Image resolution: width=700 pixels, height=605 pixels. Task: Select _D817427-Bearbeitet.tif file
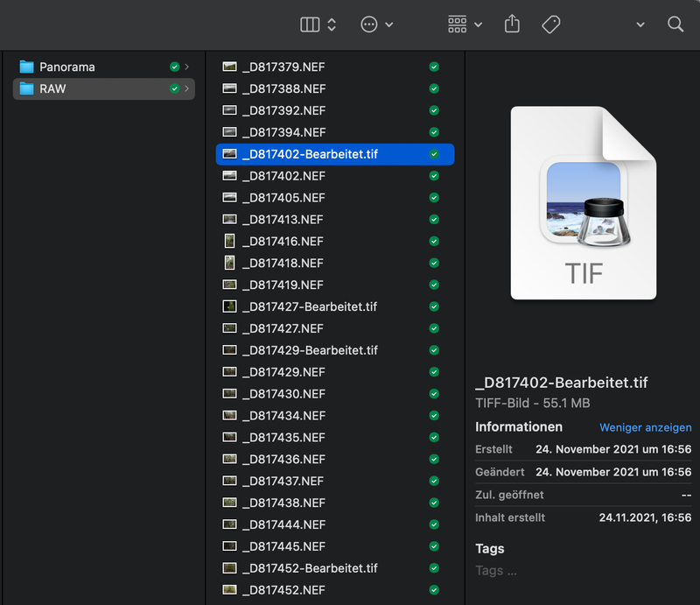pos(310,306)
